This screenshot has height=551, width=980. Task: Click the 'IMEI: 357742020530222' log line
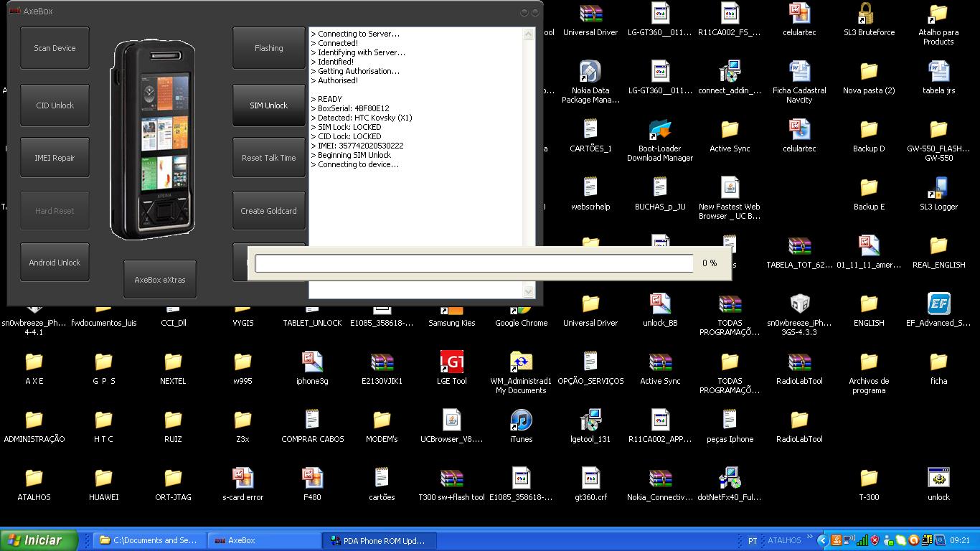[357, 146]
